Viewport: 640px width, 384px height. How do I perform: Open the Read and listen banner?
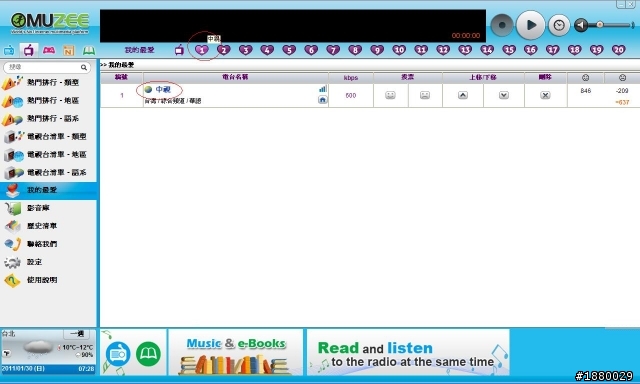(x=408, y=353)
